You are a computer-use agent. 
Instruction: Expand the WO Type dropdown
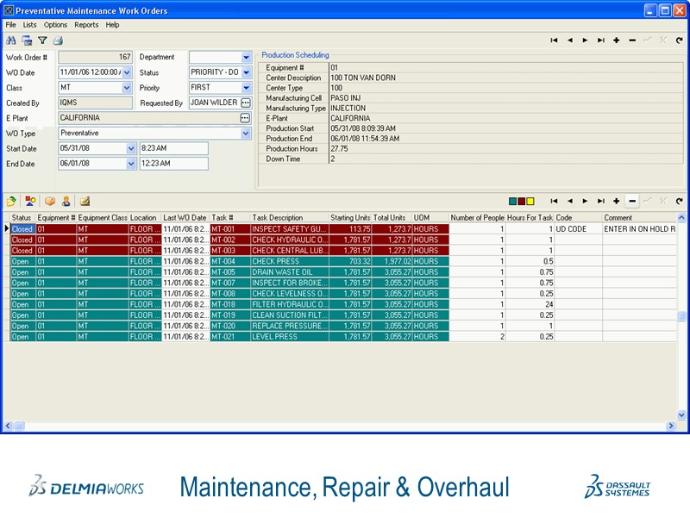(246, 133)
